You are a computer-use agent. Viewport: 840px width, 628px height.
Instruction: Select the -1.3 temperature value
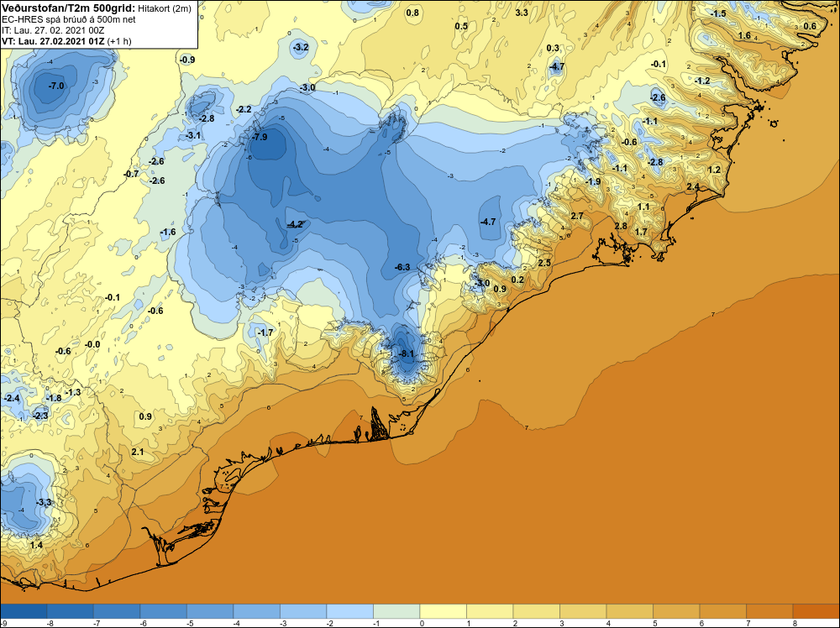(73, 392)
